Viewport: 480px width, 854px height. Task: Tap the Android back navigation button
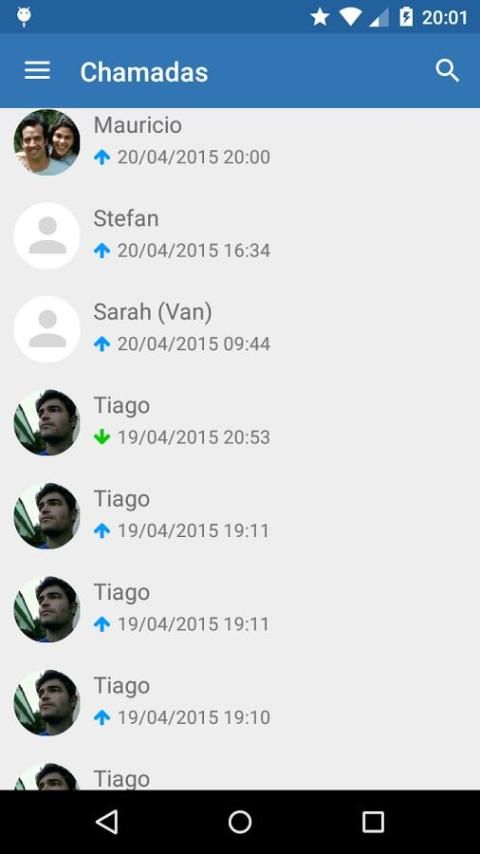(107, 821)
